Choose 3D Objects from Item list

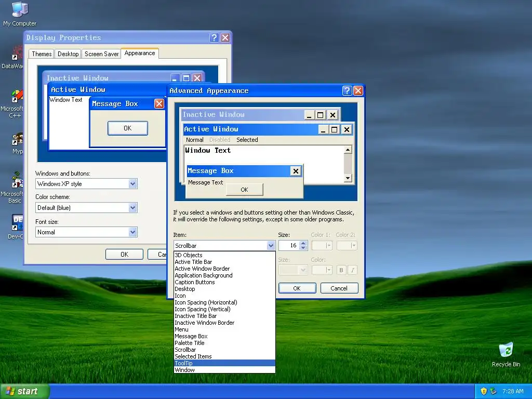224,255
